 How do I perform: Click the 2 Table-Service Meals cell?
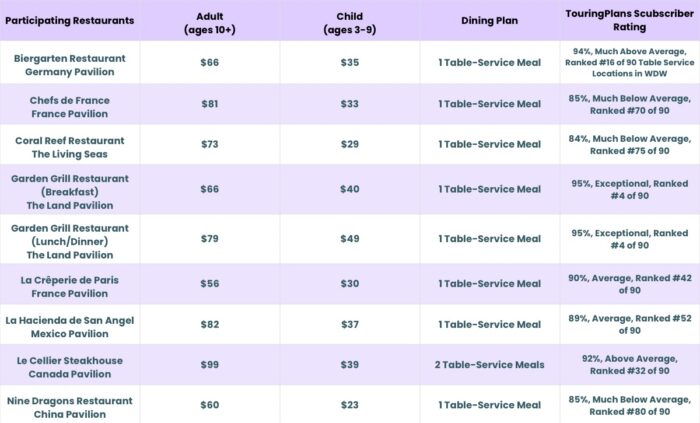coord(490,365)
